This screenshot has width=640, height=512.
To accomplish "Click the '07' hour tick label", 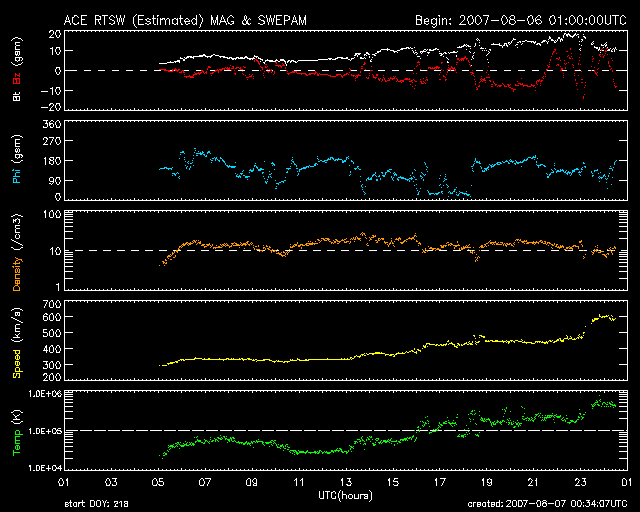I will pyautogui.click(x=205, y=482).
